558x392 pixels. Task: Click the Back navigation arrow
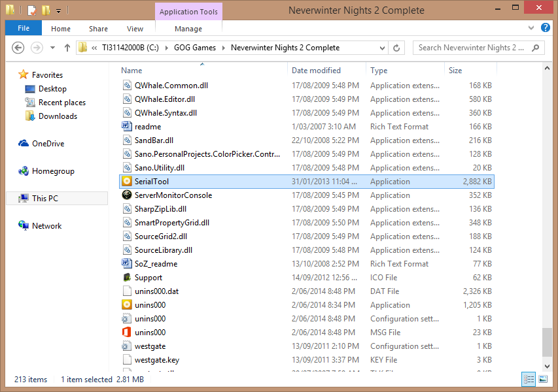coord(18,48)
